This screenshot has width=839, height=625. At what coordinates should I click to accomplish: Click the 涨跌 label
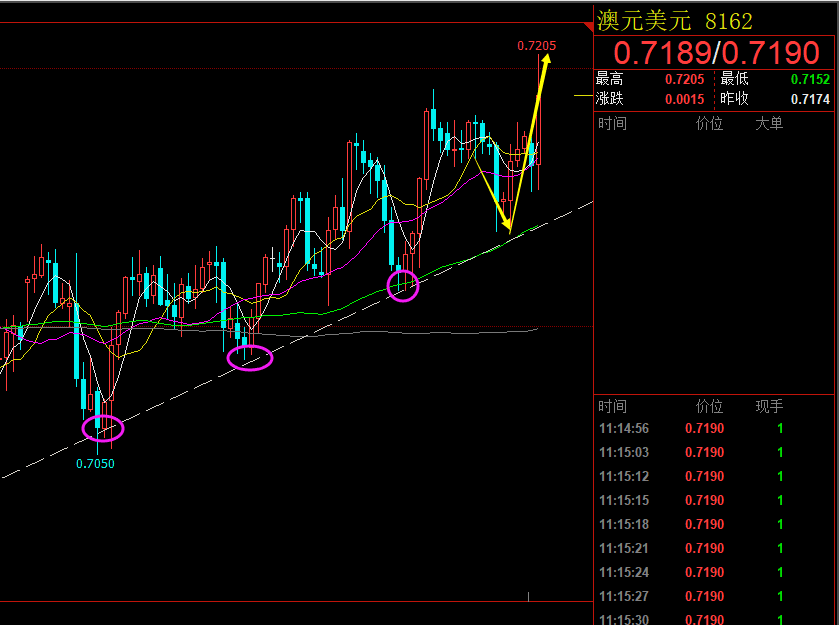click(x=609, y=99)
